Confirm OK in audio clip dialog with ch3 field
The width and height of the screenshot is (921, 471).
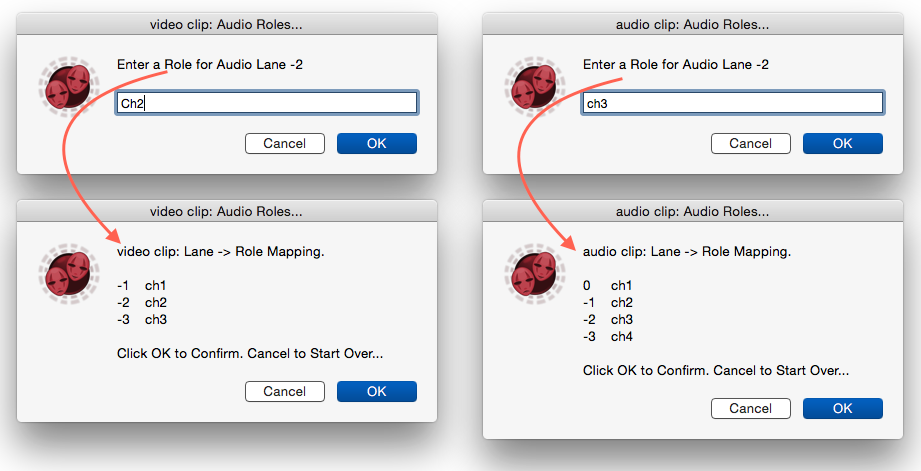843,143
